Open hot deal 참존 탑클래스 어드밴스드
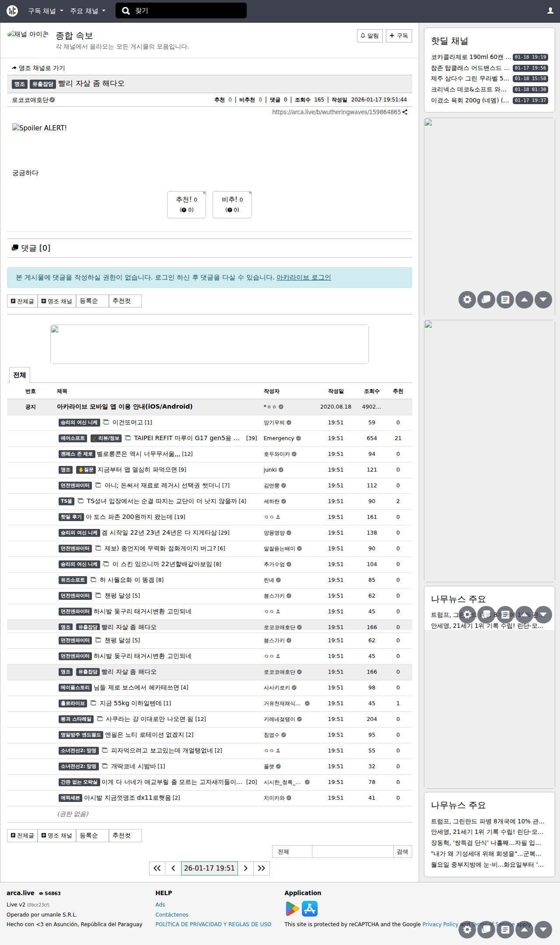The image size is (560, 945). [470, 68]
